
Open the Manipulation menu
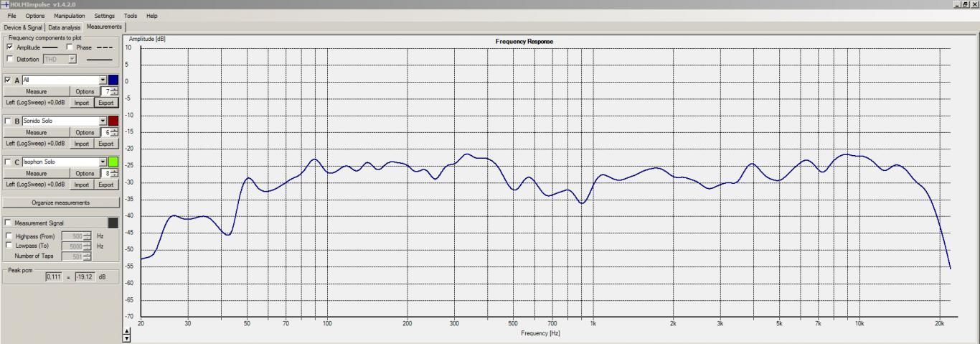coord(69,16)
